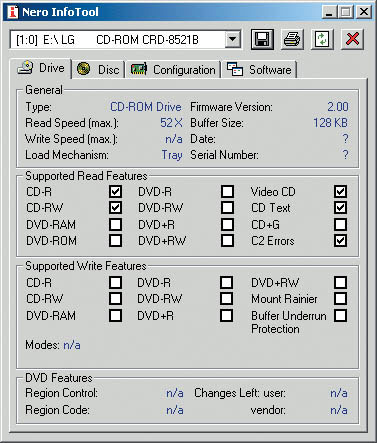Click the Region Code "n/a" value

[x=175, y=410]
